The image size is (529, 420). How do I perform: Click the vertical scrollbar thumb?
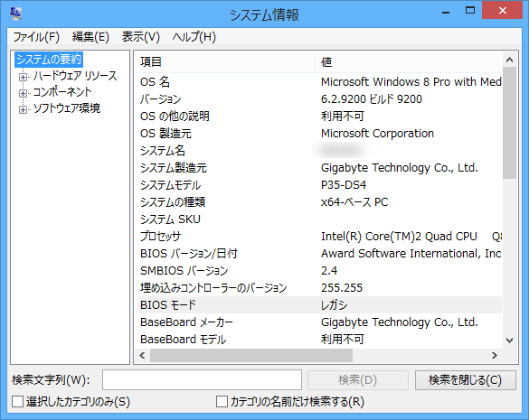tap(509, 123)
